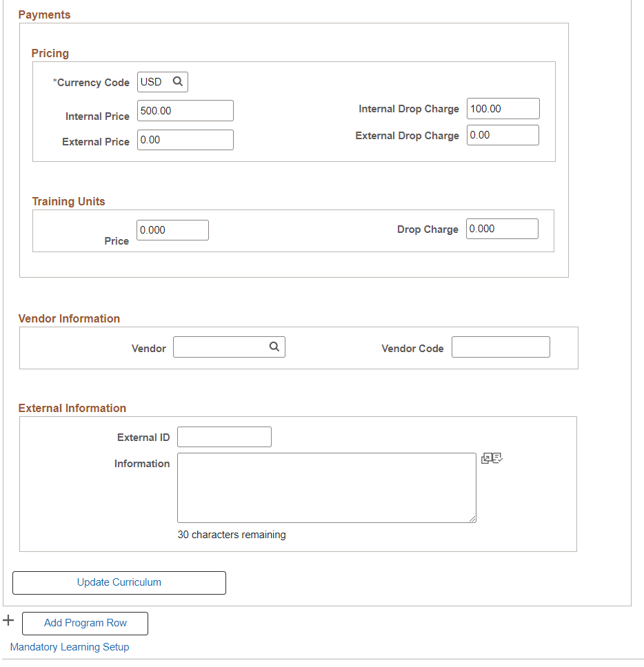Click the Training Units section heading
This screenshot has width=644, height=667.
[68, 202]
